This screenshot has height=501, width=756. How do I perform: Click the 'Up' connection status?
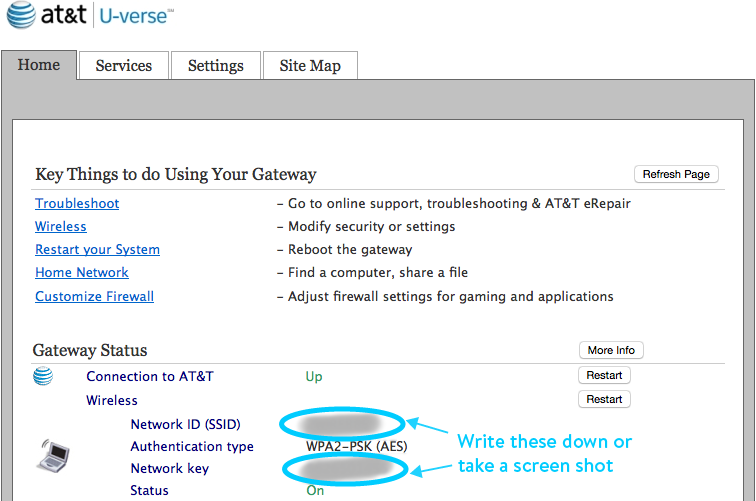[x=314, y=377]
